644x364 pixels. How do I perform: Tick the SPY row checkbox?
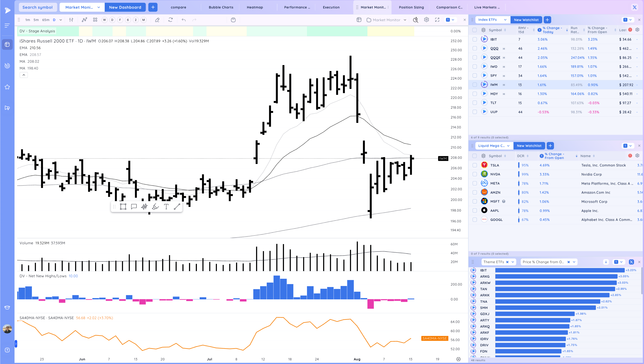(x=475, y=76)
